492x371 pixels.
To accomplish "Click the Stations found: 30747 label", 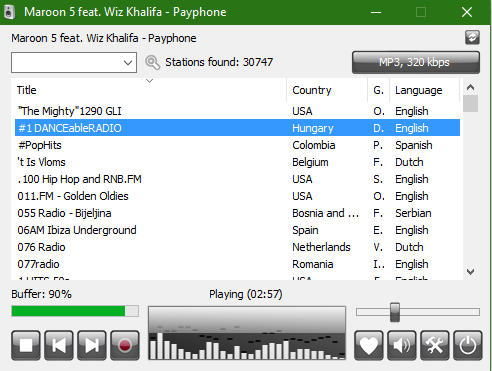I will 219,62.
